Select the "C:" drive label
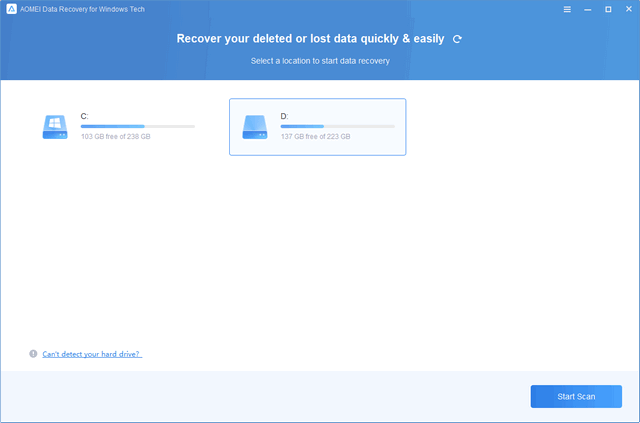 point(84,116)
